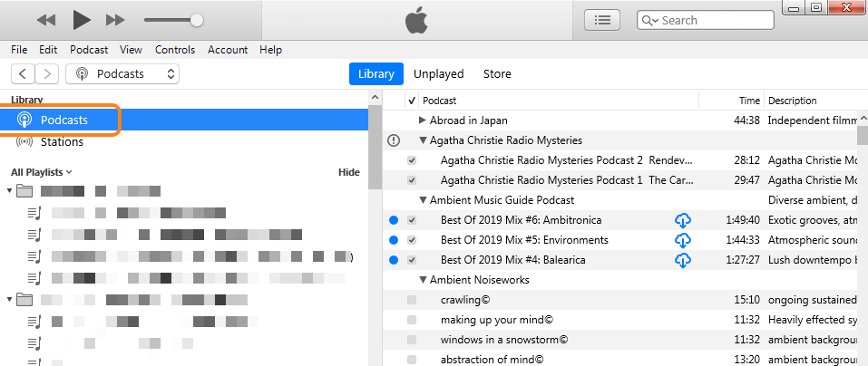The image size is (868, 366).
Task: Check abstraction of mind© checkbox
Action: (411, 360)
